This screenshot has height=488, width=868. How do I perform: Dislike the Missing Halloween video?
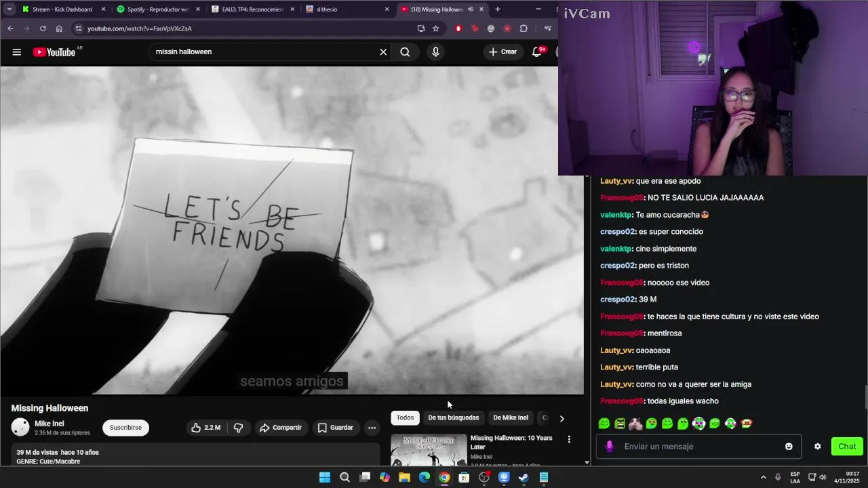[x=239, y=428]
